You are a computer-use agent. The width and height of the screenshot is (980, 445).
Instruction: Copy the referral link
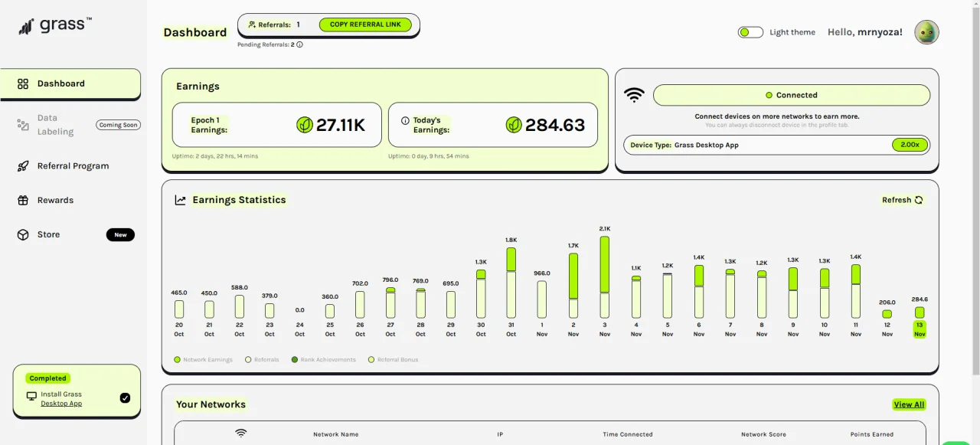point(365,25)
